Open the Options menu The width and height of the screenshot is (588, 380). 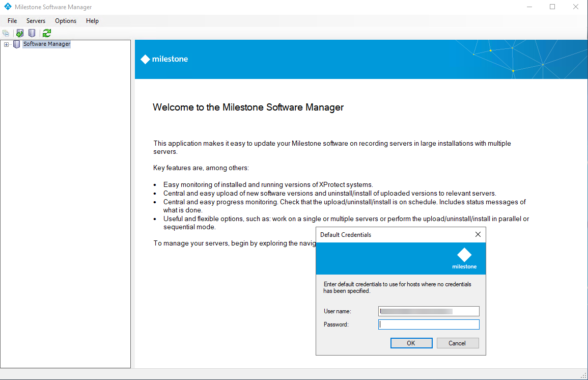(66, 21)
